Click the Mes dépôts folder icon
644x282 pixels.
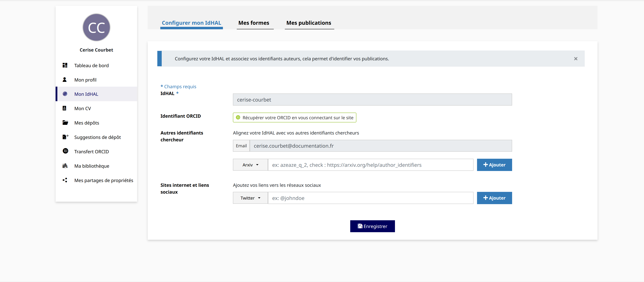click(x=65, y=123)
